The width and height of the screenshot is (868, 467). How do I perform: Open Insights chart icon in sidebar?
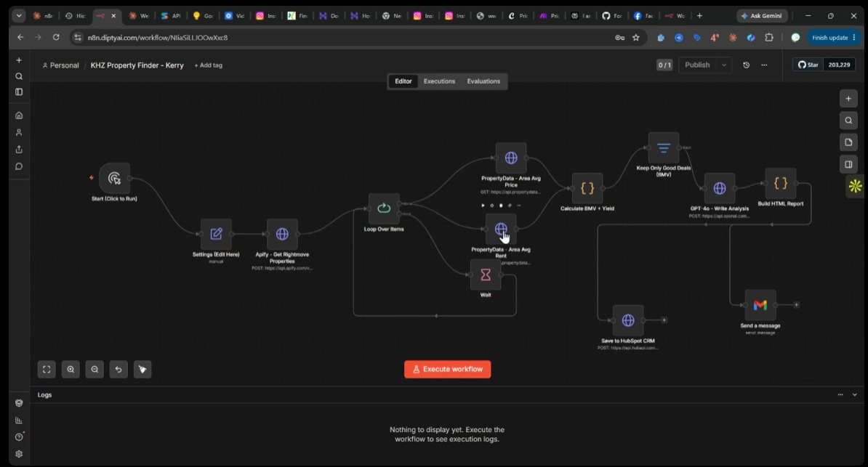19,420
